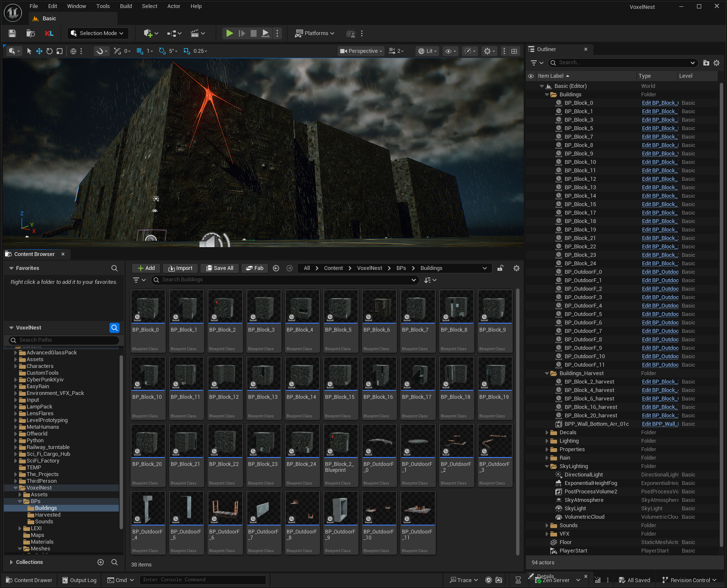
Task: Select the BP_Block_8 blueprint thumbnail
Action: (456, 307)
